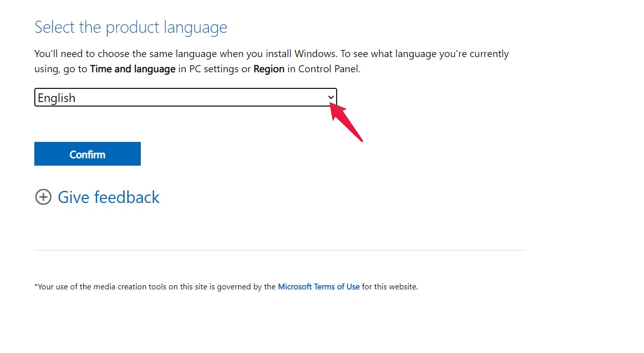Open the English product language dropdown
The width and height of the screenshot is (644, 353).
(185, 97)
